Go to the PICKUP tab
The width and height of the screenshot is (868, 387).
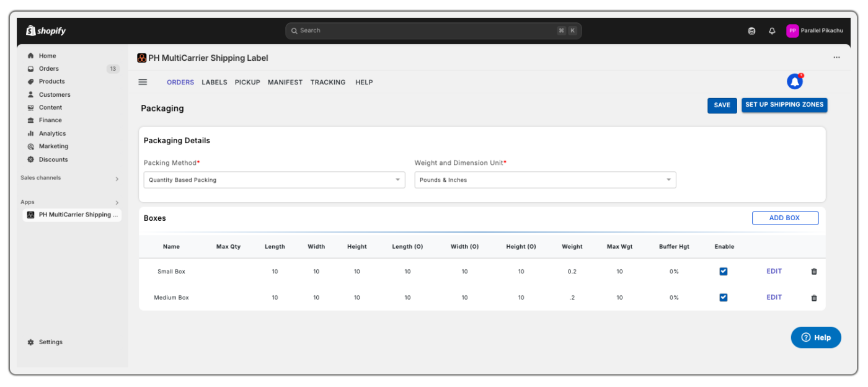point(247,82)
